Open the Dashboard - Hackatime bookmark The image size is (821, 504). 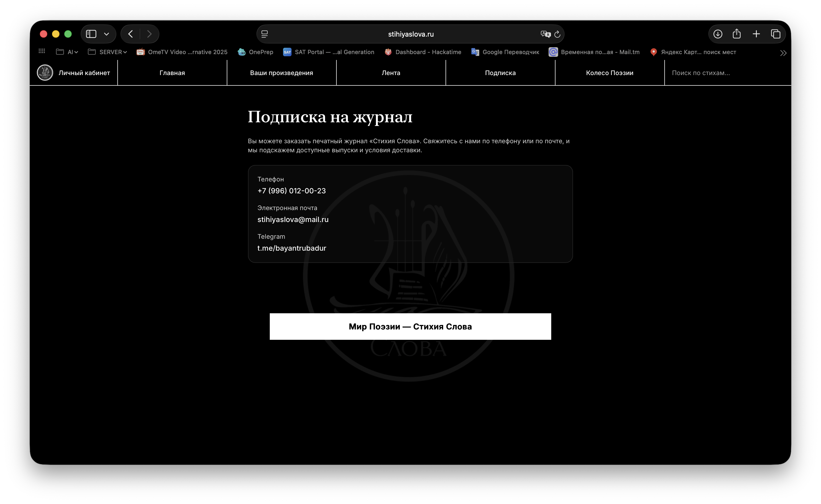(x=423, y=52)
